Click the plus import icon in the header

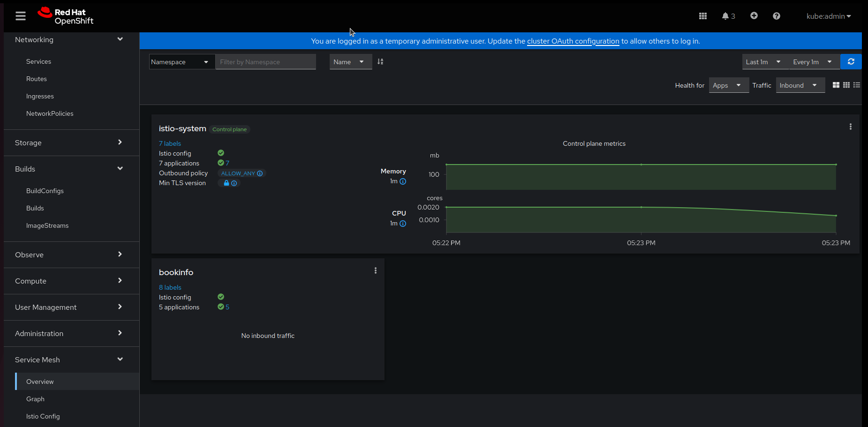coord(754,16)
